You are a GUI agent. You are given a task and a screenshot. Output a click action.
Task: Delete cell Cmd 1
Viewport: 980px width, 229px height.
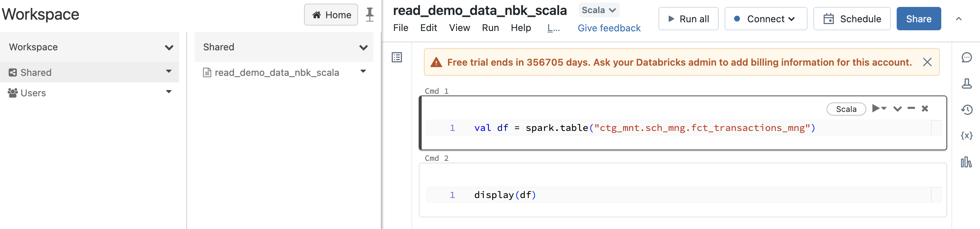coord(925,109)
